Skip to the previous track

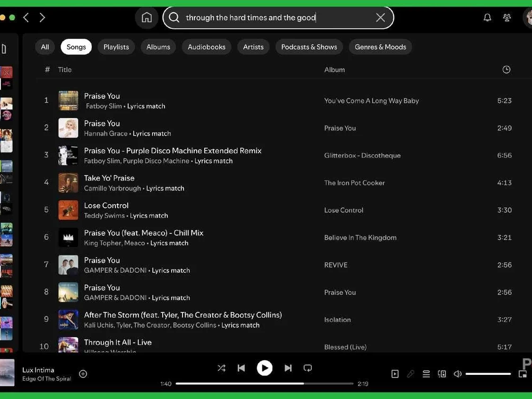241,368
